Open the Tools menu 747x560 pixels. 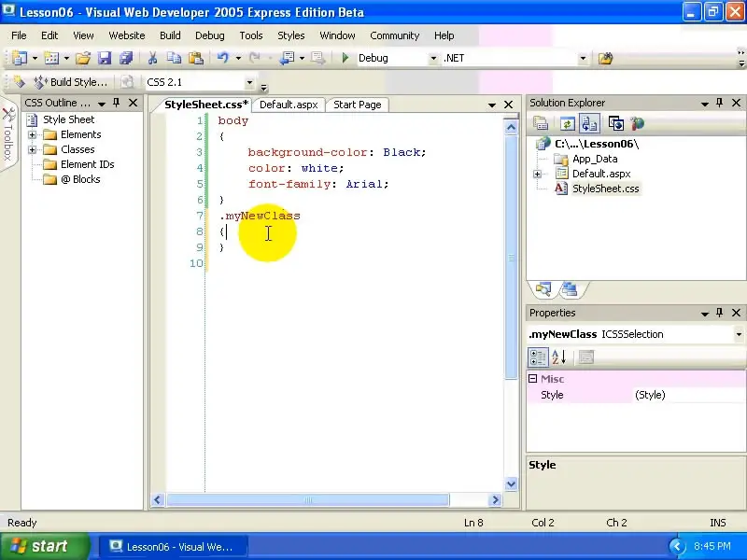tap(251, 35)
